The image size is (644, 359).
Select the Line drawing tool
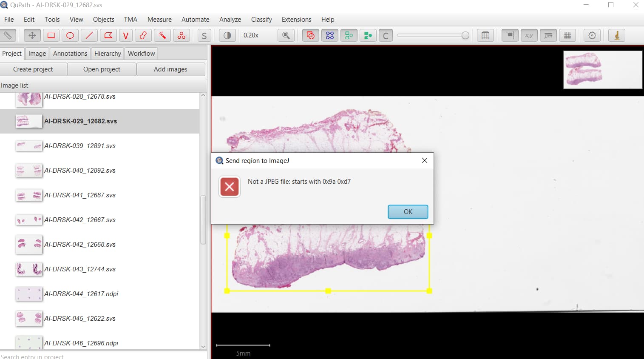point(89,35)
